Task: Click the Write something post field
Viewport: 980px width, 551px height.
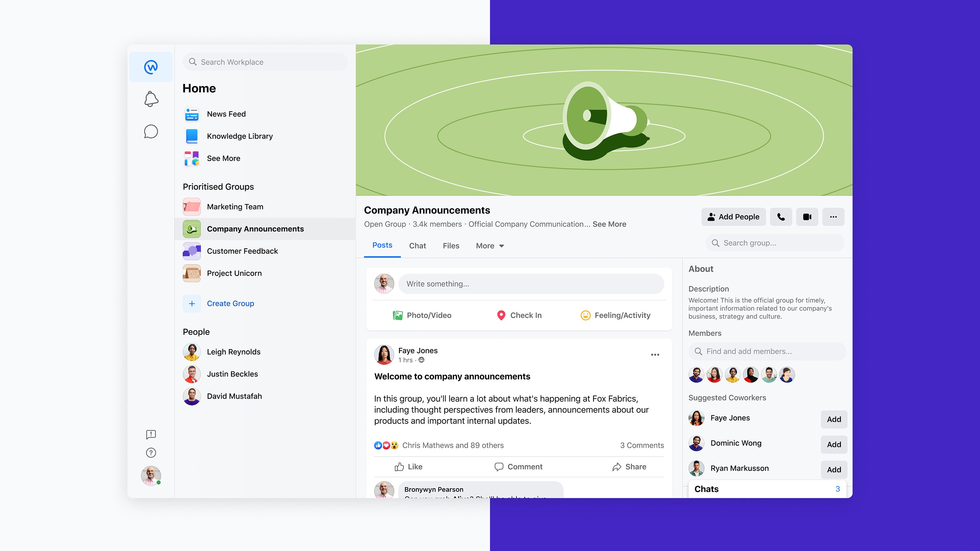Action: (x=531, y=284)
